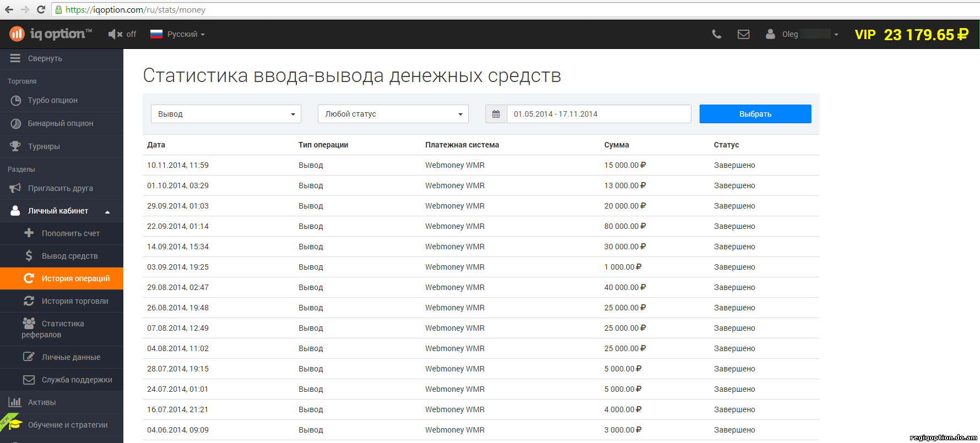Click the refresh icon for История торговли
Viewport: 980px width, 443px height.
click(29, 301)
